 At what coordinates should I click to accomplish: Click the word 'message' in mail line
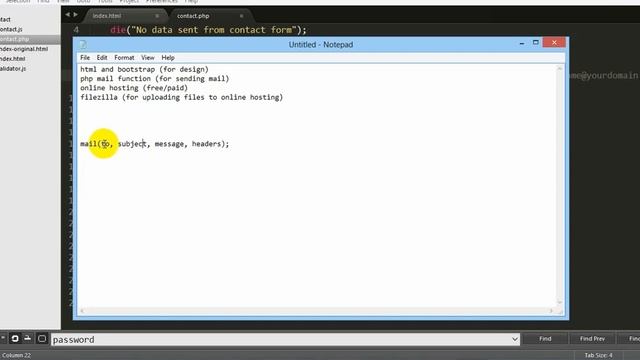tap(169, 144)
